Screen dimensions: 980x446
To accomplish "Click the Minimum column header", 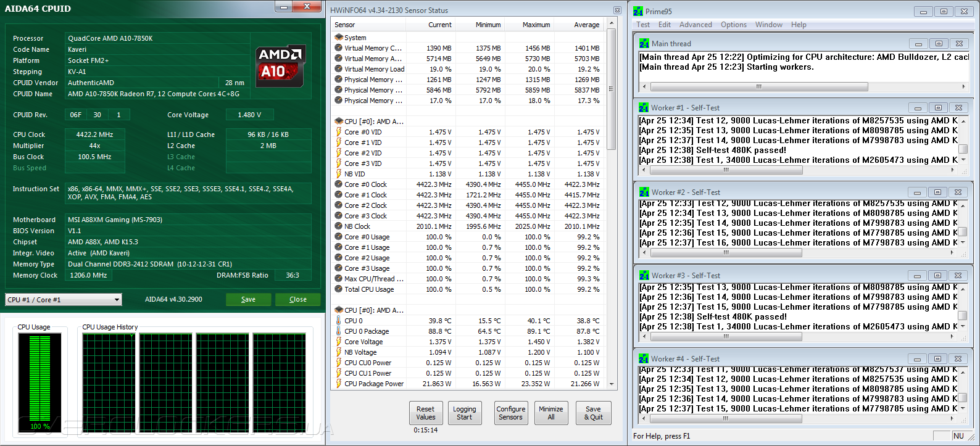I will pyautogui.click(x=480, y=25).
